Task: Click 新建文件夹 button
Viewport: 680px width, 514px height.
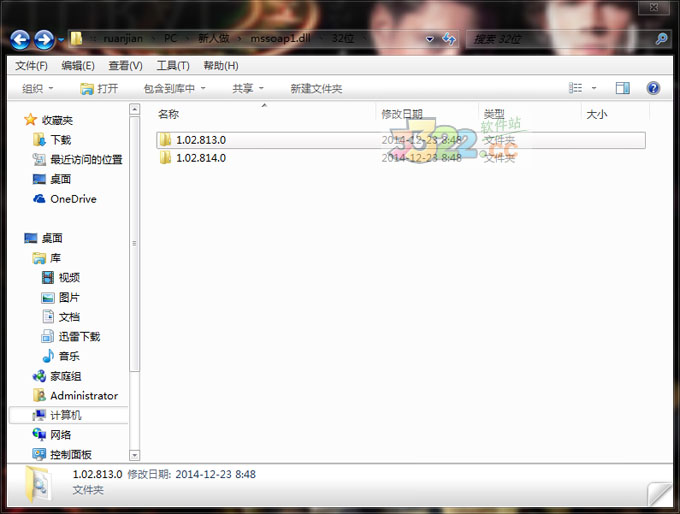Action: tap(316, 88)
